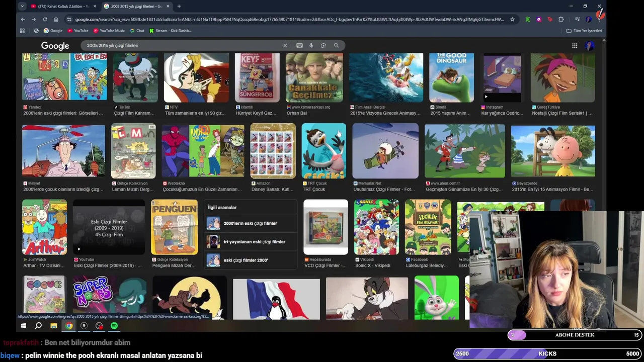
Task: Open Windows taskbar search
Action: [x=38, y=326]
